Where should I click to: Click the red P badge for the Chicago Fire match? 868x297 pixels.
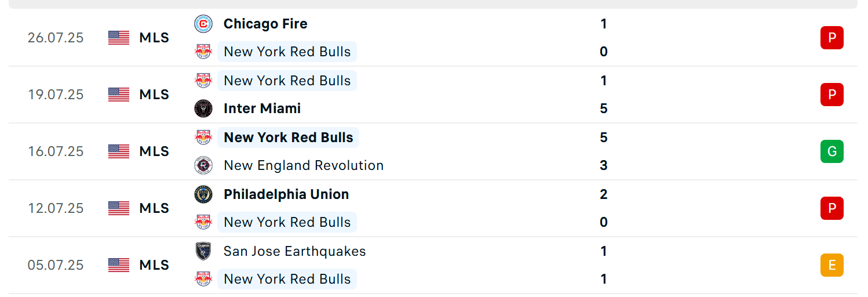pyautogui.click(x=832, y=38)
